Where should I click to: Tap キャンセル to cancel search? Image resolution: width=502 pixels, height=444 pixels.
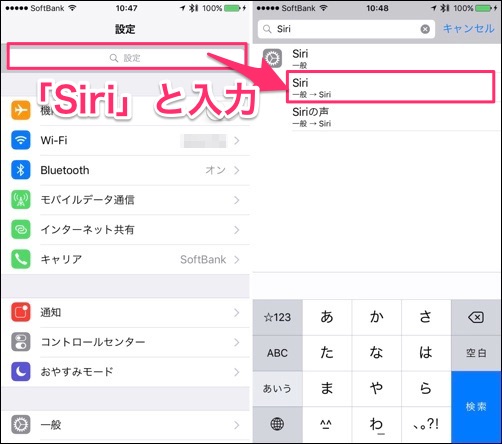[x=469, y=29]
